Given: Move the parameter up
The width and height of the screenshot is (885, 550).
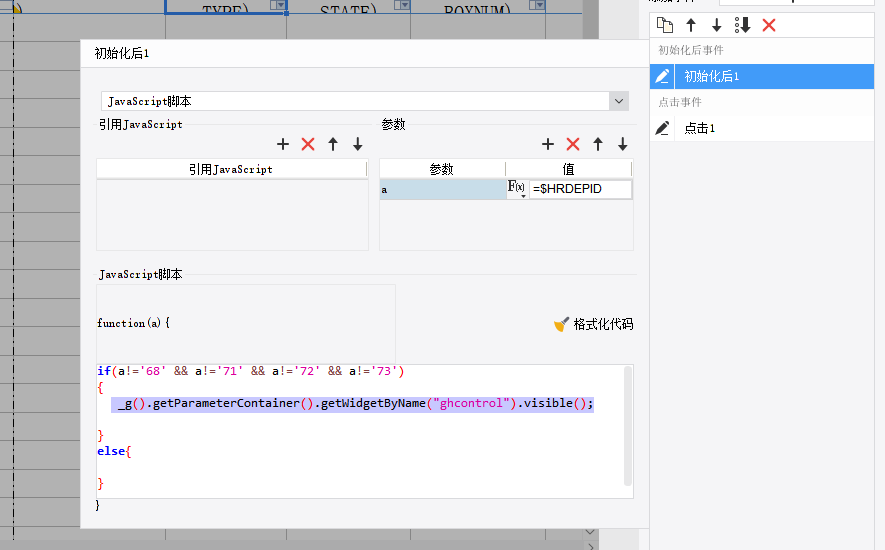Looking at the screenshot, I should click(x=598, y=144).
